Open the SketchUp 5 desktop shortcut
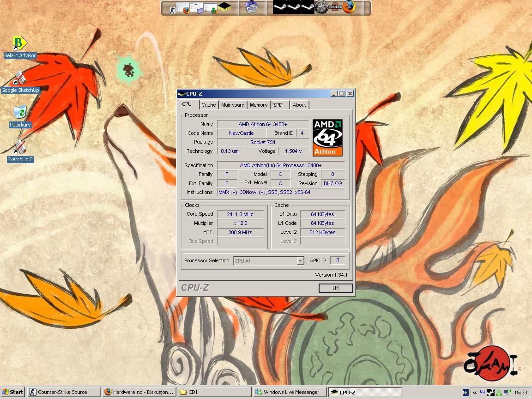 pyautogui.click(x=20, y=151)
